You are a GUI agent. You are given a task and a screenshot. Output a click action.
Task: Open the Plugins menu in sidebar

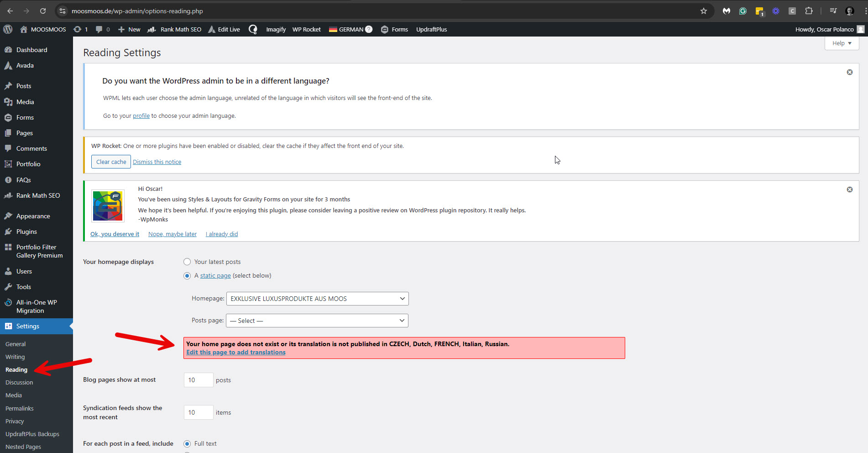click(x=26, y=232)
